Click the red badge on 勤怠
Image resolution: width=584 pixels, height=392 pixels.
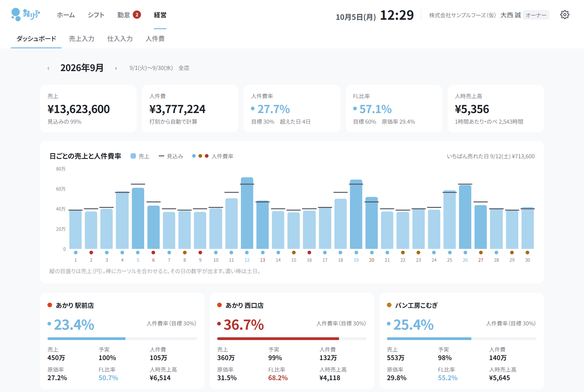137,15
